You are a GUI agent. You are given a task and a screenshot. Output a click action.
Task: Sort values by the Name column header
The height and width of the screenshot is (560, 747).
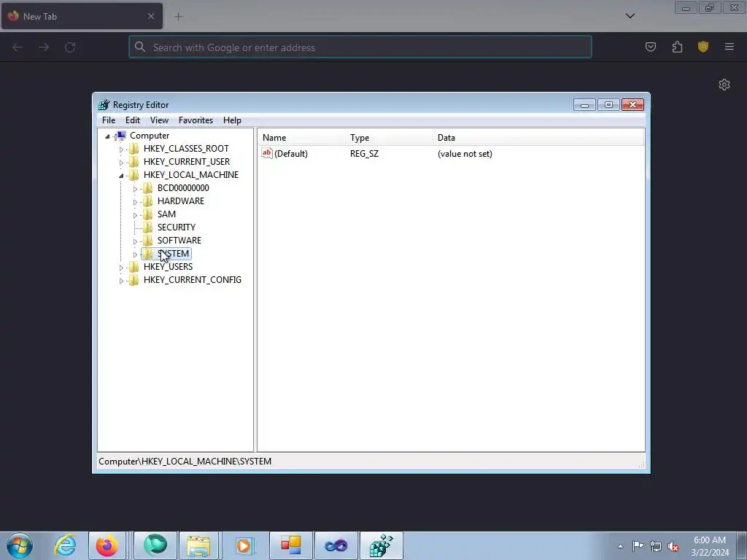tap(301, 138)
